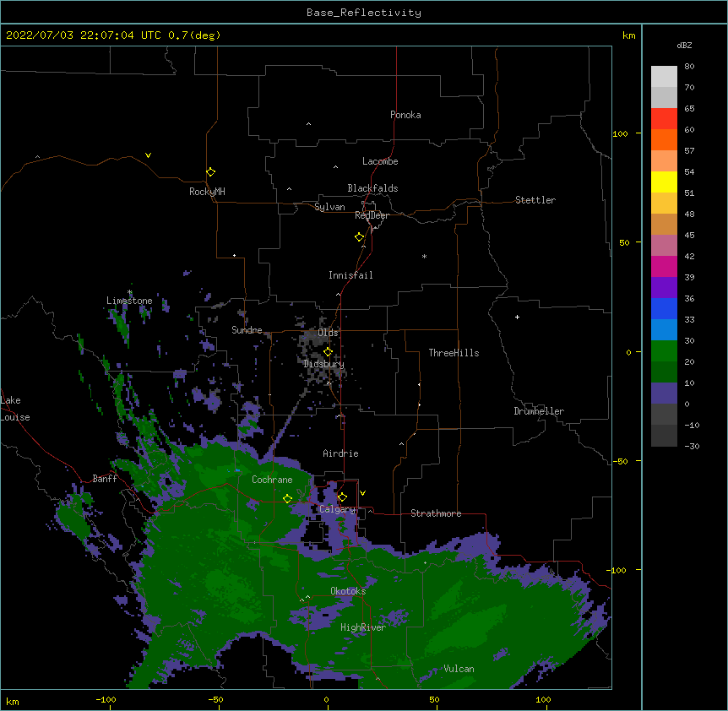
Task: Click the Olds town label
Action: [x=328, y=333]
